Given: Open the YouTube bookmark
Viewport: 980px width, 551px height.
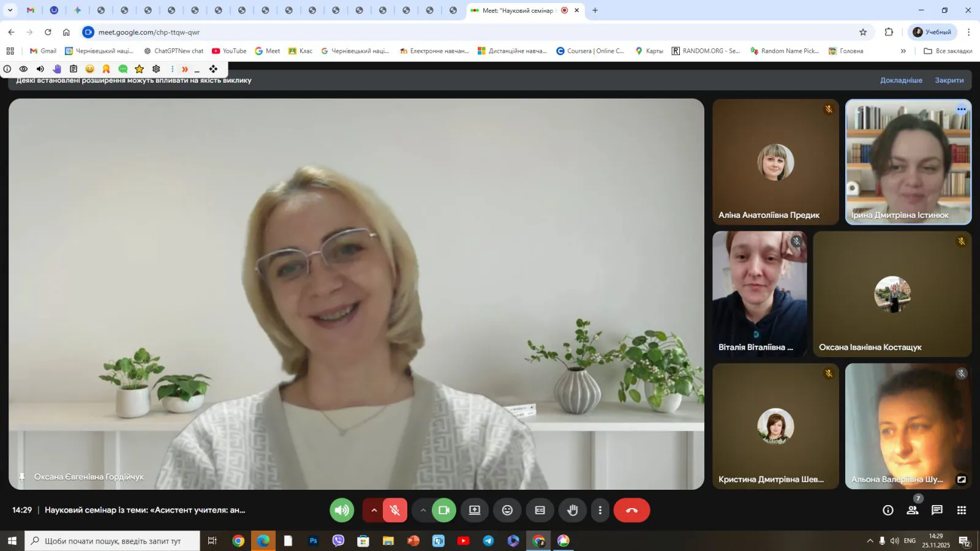Looking at the screenshot, I should 229,51.
